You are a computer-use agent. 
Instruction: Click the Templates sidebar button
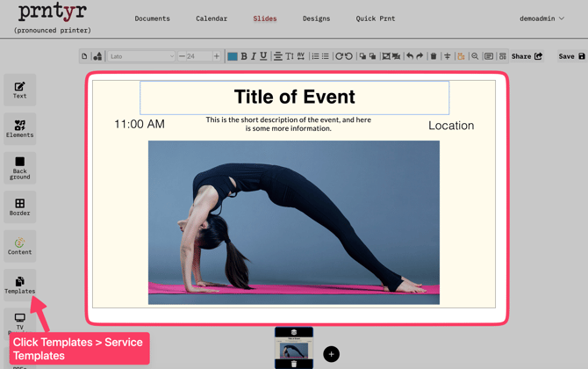pos(19,285)
